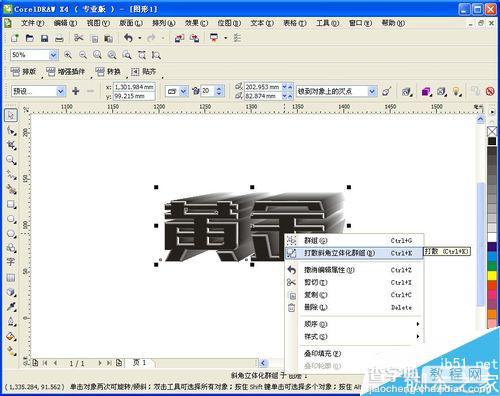
Task: Click the Print icon in toolbar
Action: click(x=59, y=39)
